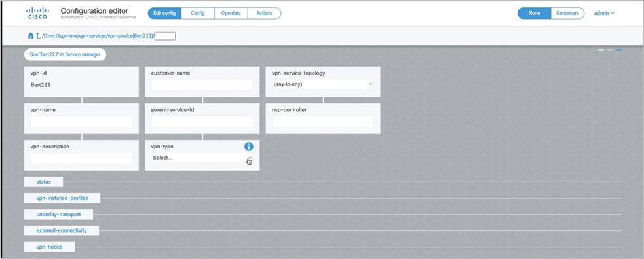Screen dimensions: 644x259
Task: Click the home icon in breadcrumb bar
Action: [30, 36]
